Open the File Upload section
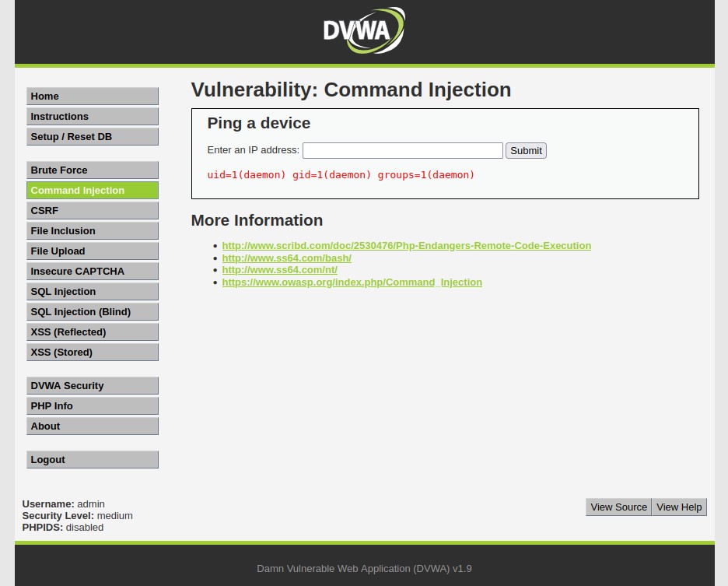This screenshot has height=586, width=728. 93,251
